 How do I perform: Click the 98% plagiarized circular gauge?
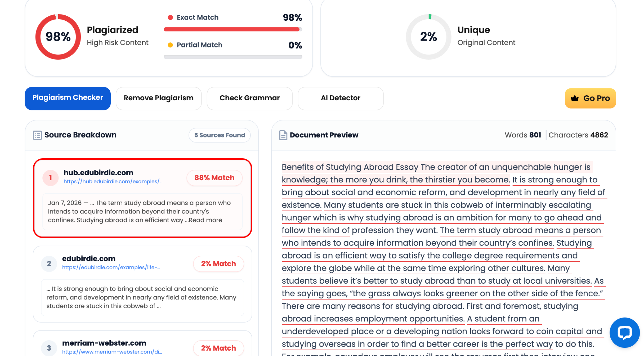coord(58,37)
